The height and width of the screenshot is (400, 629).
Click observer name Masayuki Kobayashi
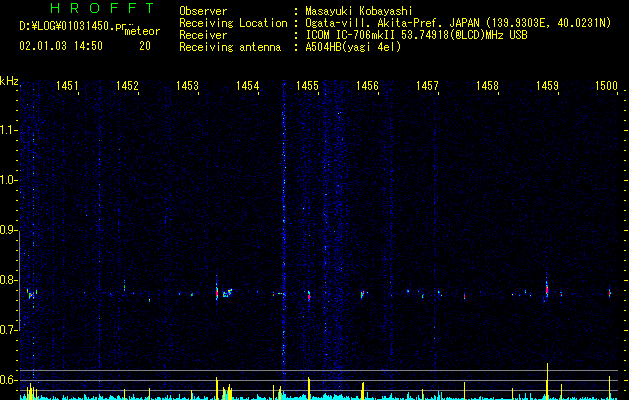click(x=359, y=11)
